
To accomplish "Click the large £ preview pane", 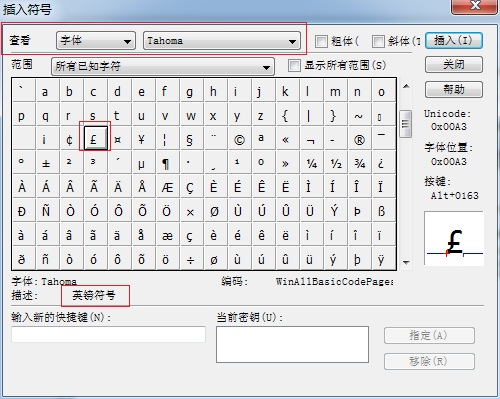I will (454, 238).
